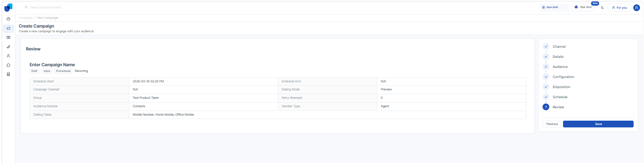Open the reports document icon in sidebar

coord(8,74)
